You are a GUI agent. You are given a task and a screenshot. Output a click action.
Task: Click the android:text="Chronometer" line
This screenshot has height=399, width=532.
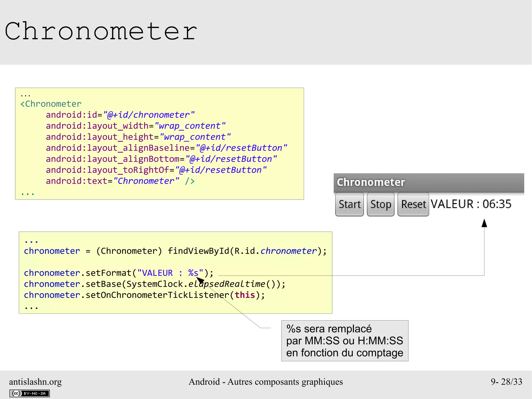(120, 181)
